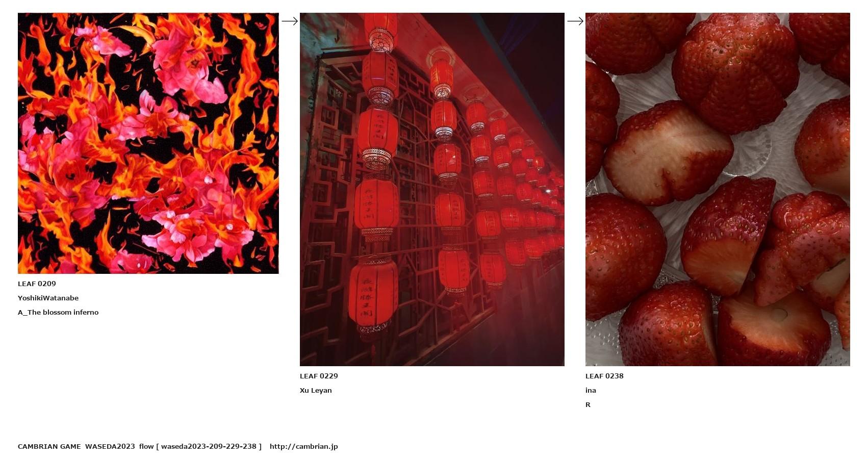Click the arrow after the blossom inferno image
This screenshot has height=459, width=868.
coord(290,21)
